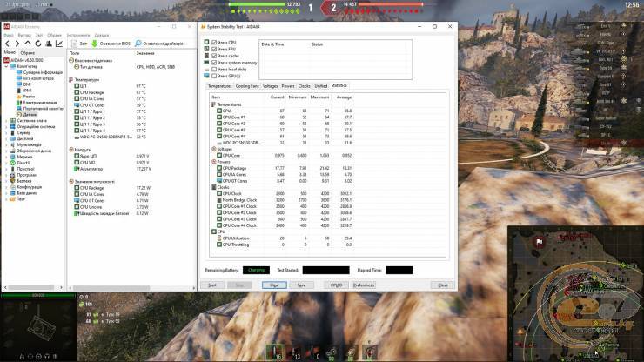Image resolution: width=644 pixels, height=362 pixels.
Task: Click the horizontal scrollbar of AIDA64 tree panel
Action: (x=33, y=287)
